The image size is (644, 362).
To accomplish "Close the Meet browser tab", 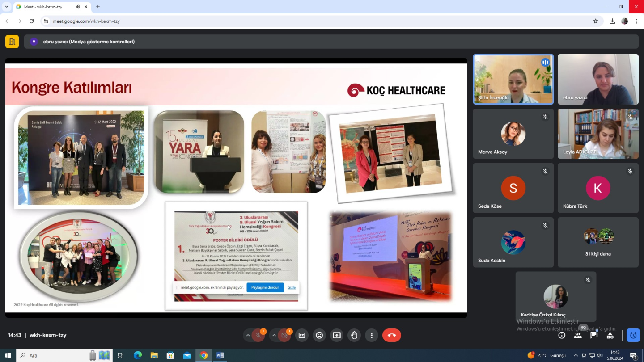I will click(85, 7).
